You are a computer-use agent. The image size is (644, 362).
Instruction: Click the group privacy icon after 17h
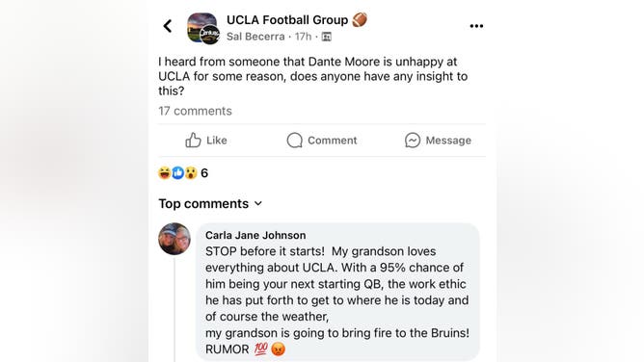327,37
